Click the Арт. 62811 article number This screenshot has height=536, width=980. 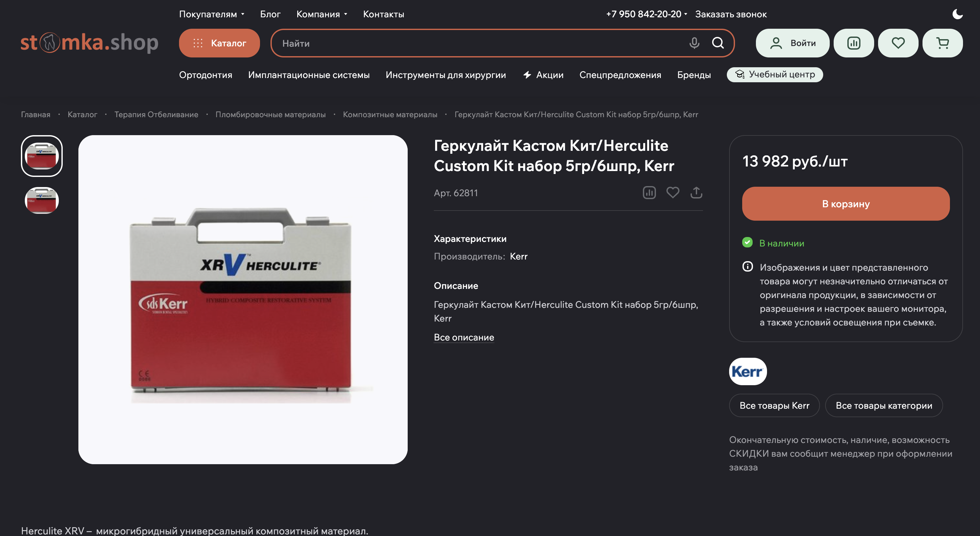pos(456,193)
